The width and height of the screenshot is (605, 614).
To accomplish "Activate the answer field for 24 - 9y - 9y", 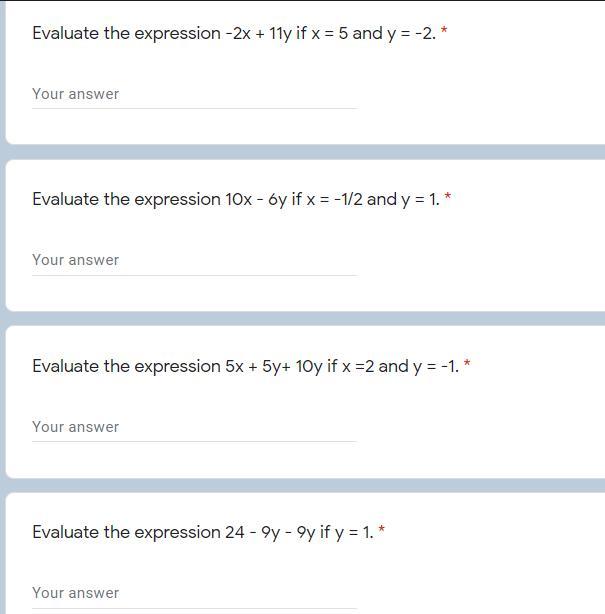I will 195,593.
